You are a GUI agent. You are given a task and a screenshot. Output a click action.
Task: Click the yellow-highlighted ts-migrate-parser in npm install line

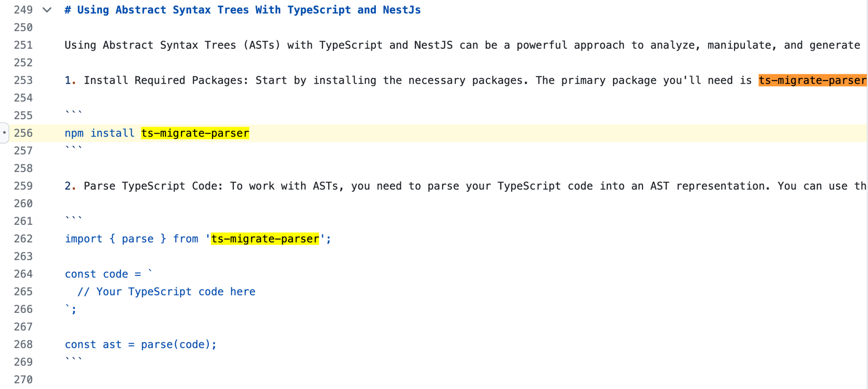coord(195,133)
